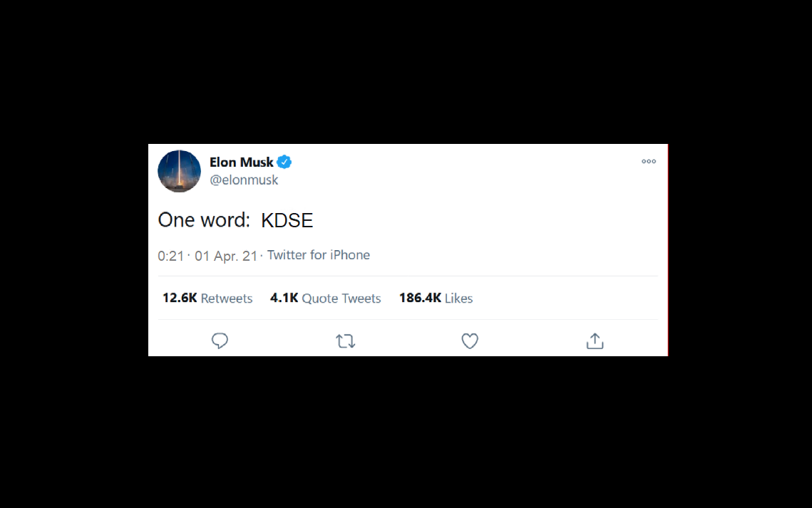Open the share tweet icon

point(595,341)
